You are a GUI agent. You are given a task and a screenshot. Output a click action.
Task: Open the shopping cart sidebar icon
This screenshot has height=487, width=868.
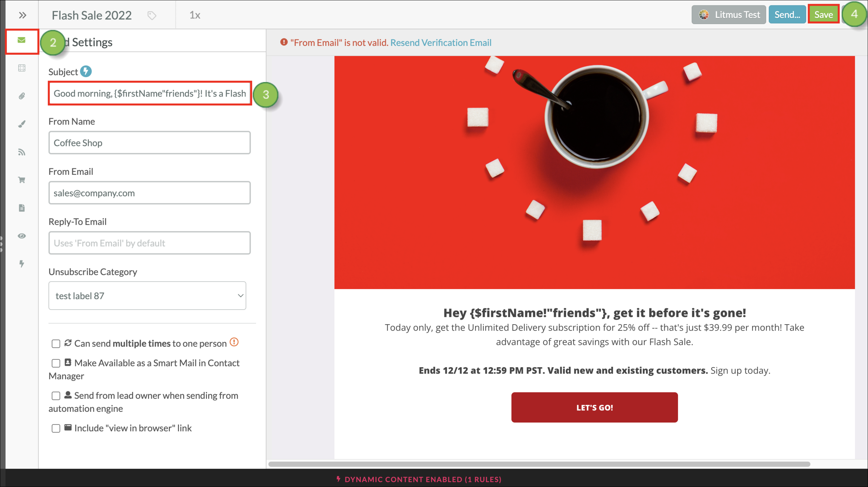[x=22, y=180]
